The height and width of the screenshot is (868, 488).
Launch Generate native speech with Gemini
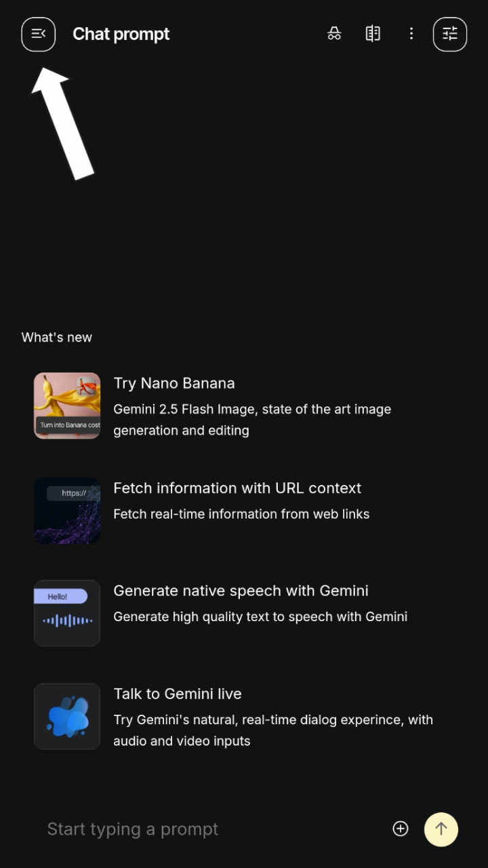pos(241,591)
